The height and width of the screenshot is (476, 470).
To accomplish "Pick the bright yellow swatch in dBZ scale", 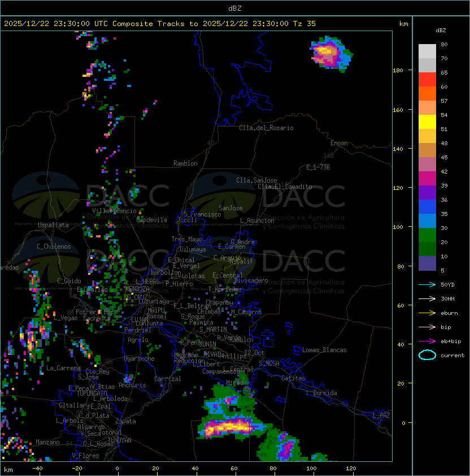I will (427, 122).
